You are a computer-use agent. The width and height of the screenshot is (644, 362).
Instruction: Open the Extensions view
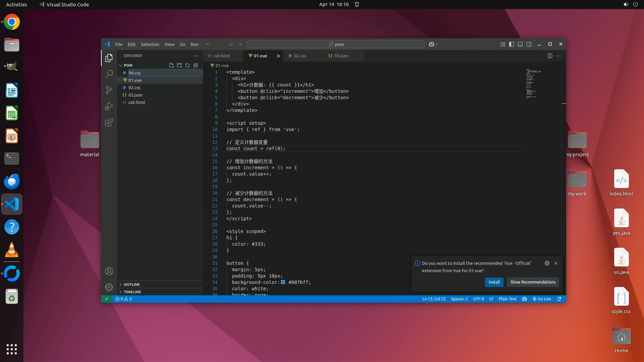pyautogui.click(x=109, y=122)
